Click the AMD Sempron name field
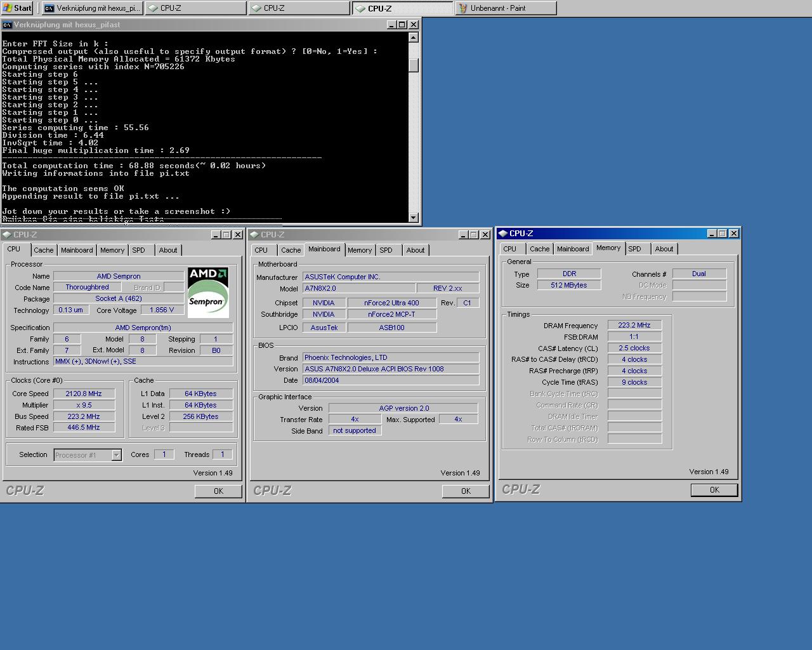This screenshot has height=650, width=812. click(x=119, y=276)
